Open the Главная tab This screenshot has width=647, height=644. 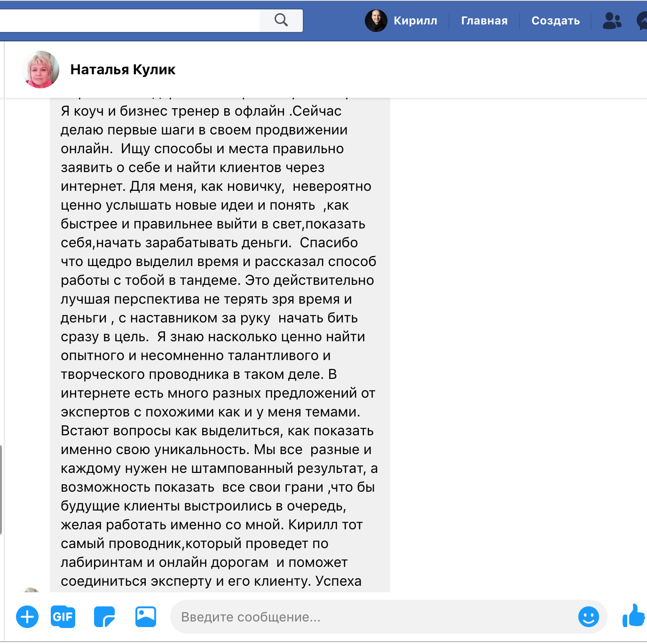(484, 21)
